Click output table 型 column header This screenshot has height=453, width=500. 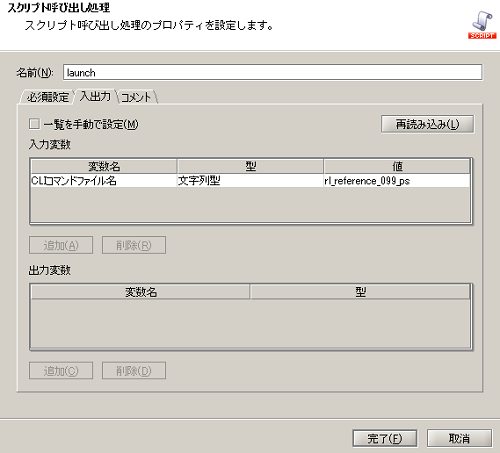(x=360, y=292)
